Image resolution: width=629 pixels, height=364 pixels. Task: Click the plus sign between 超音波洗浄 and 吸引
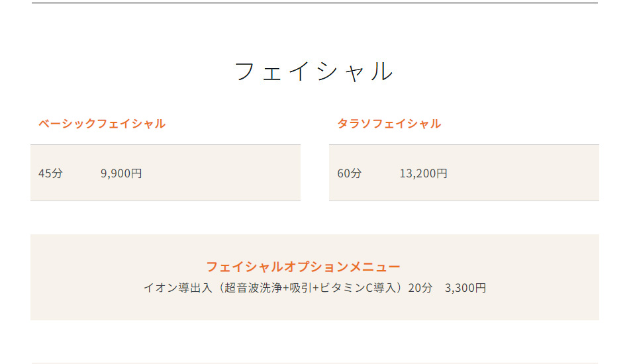click(286, 288)
